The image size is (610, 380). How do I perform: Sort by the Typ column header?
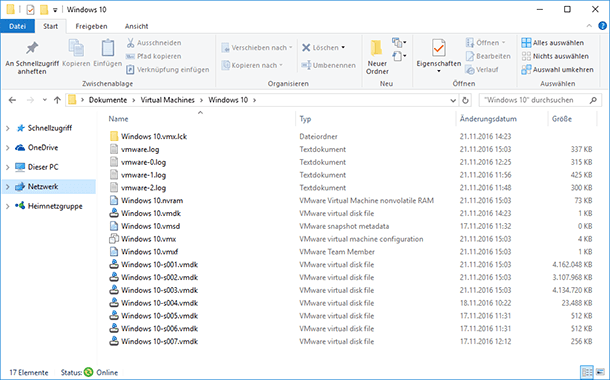305,119
